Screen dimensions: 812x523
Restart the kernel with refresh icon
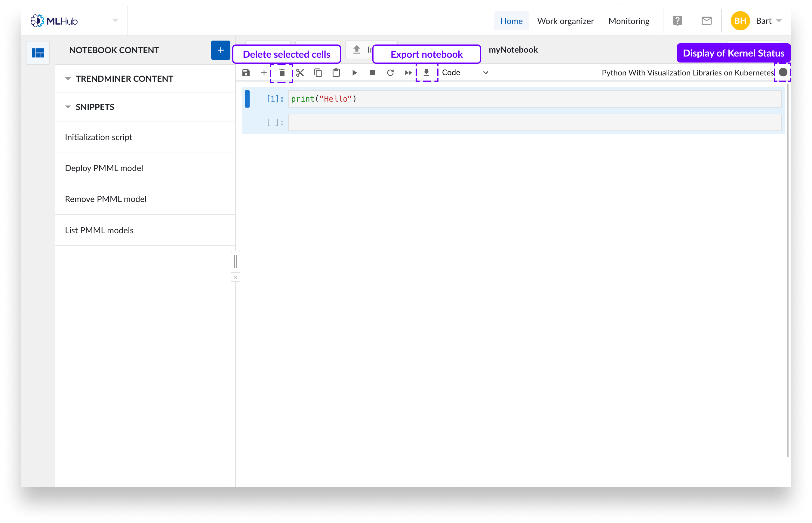pos(390,73)
